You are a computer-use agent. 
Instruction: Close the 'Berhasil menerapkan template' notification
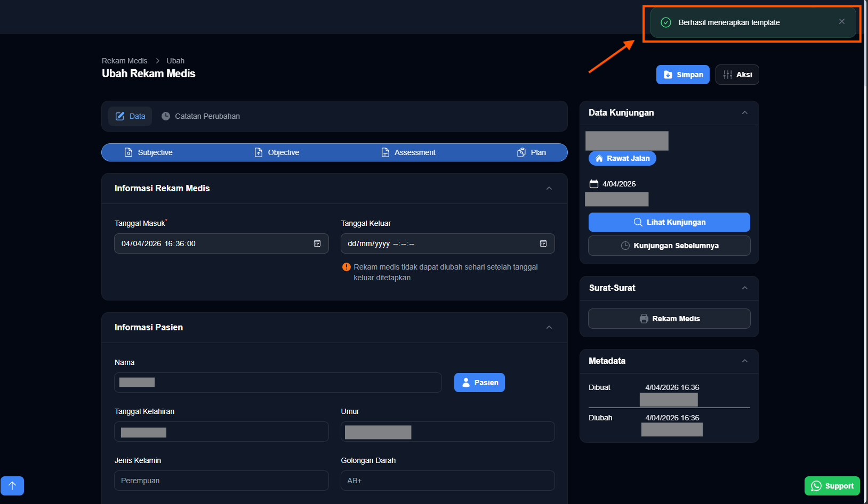(841, 22)
